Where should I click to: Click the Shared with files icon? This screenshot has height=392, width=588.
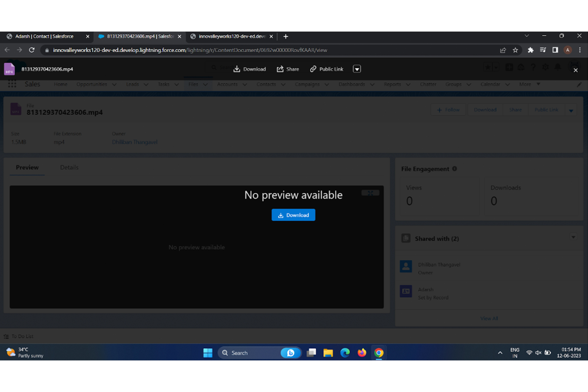[406, 238]
